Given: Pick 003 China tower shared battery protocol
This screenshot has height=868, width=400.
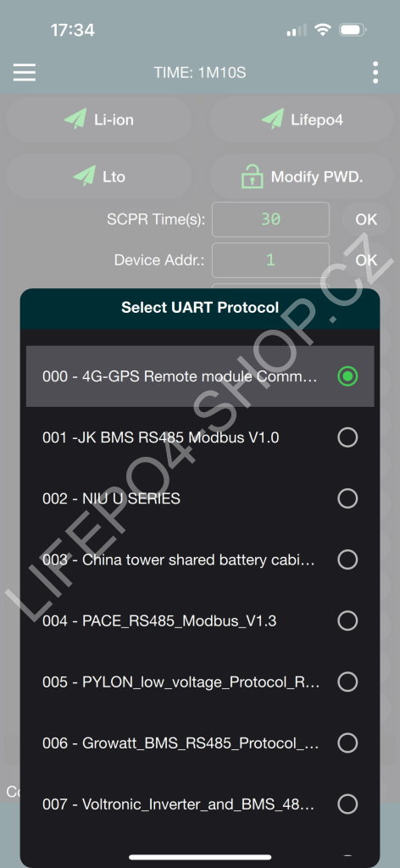Looking at the screenshot, I should [x=200, y=559].
